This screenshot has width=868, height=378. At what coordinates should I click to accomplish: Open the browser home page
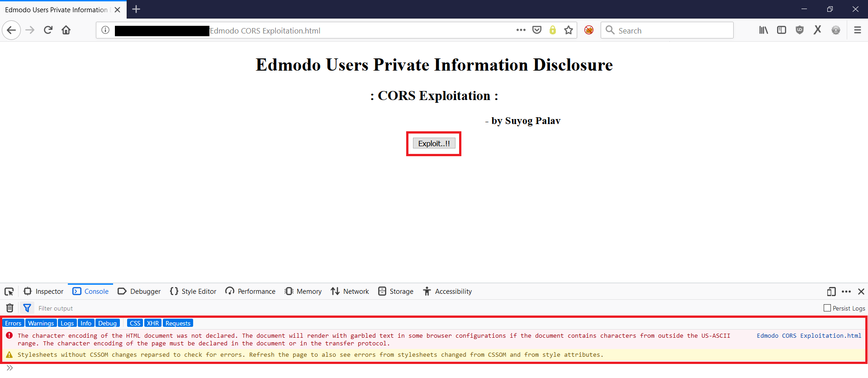pyautogui.click(x=66, y=30)
